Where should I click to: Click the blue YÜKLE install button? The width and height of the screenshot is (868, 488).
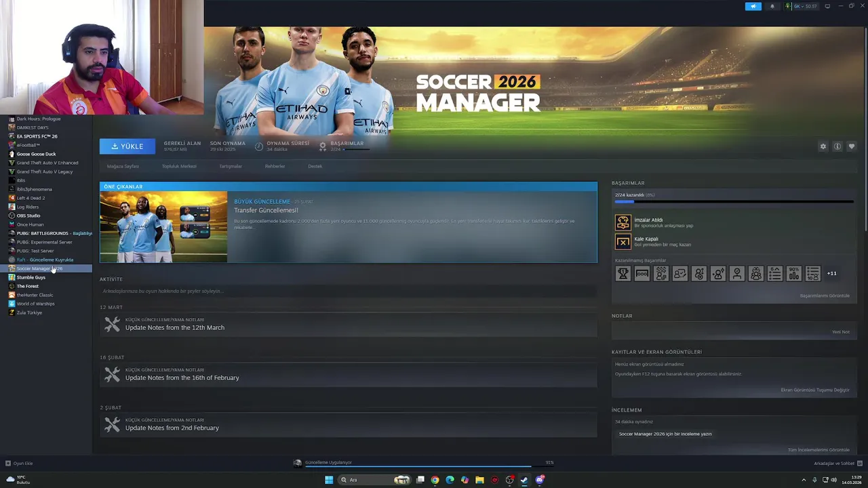pyautogui.click(x=127, y=146)
